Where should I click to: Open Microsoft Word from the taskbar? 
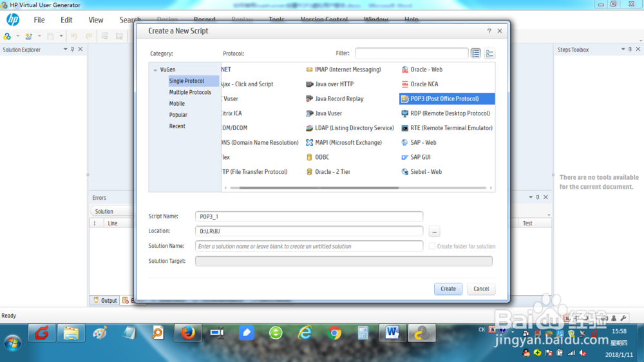(x=392, y=333)
